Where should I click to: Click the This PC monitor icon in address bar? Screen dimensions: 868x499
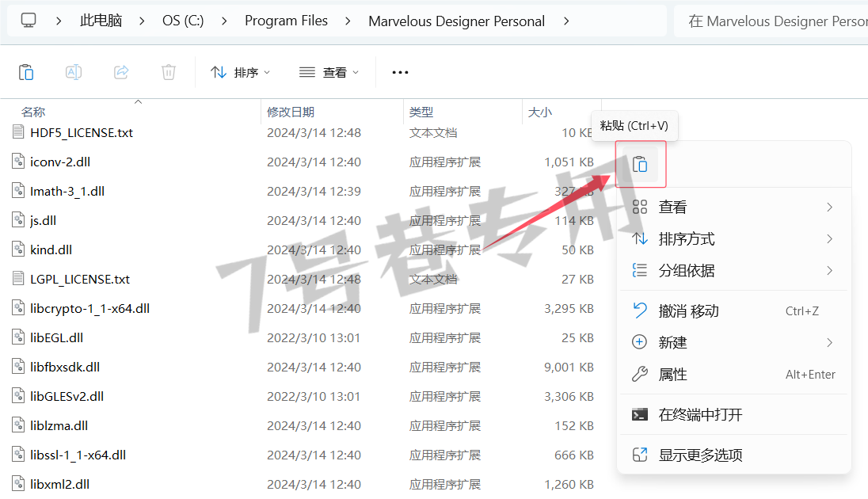pyautogui.click(x=29, y=21)
